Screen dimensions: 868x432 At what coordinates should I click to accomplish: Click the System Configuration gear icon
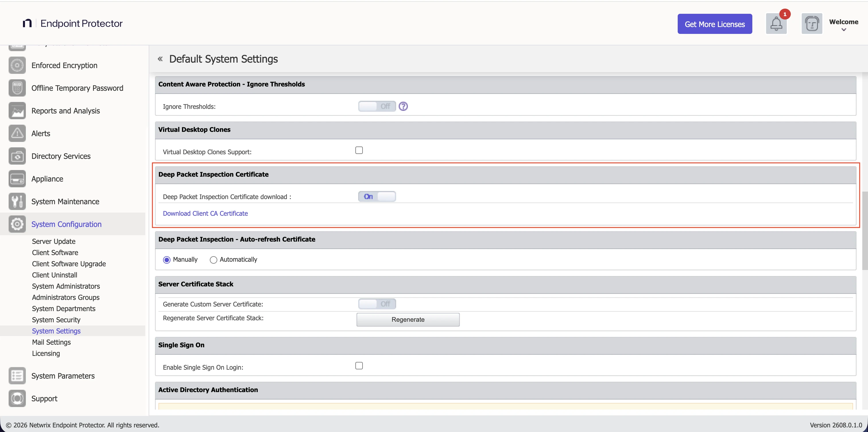click(17, 224)
